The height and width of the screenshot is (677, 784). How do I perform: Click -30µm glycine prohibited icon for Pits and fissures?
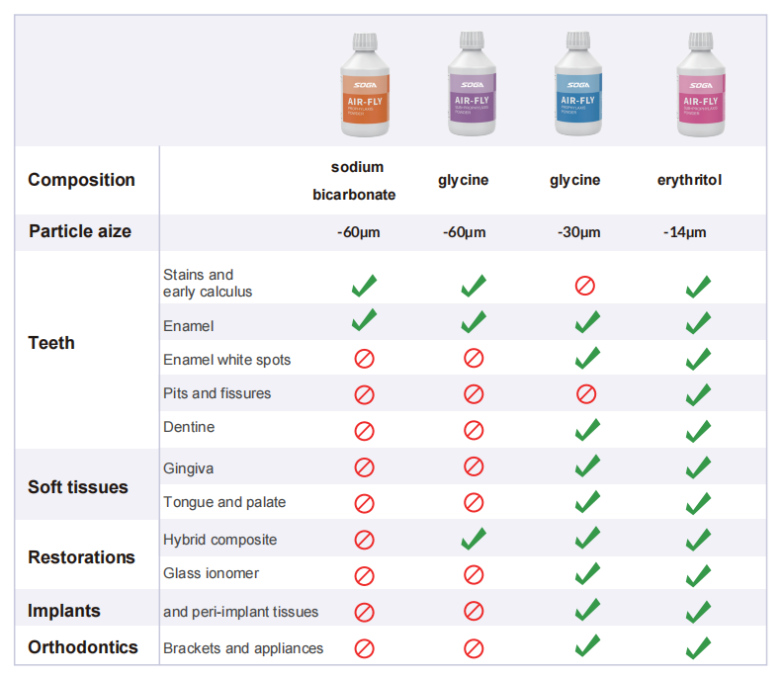click(586, 394)
